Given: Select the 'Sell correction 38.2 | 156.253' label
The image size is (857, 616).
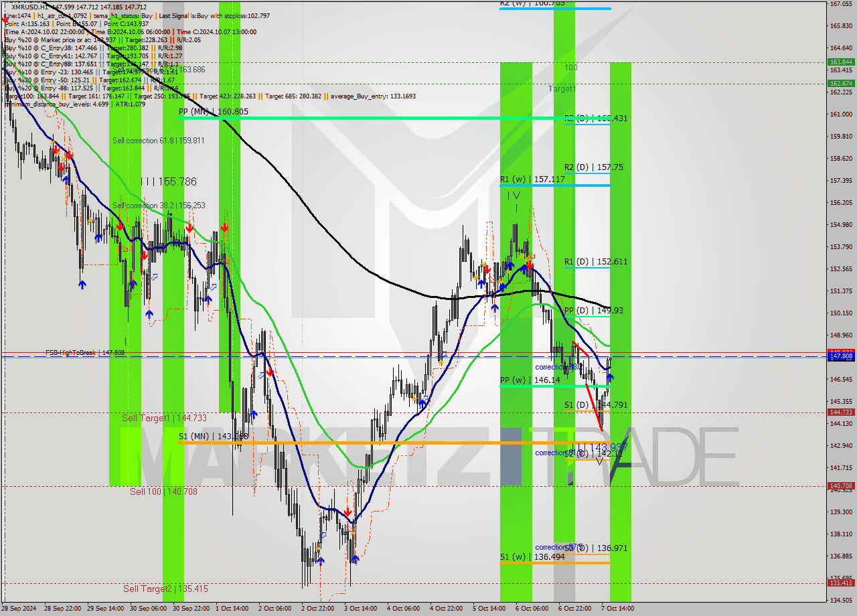Looking at the screenshot, I should coord(159,206).
